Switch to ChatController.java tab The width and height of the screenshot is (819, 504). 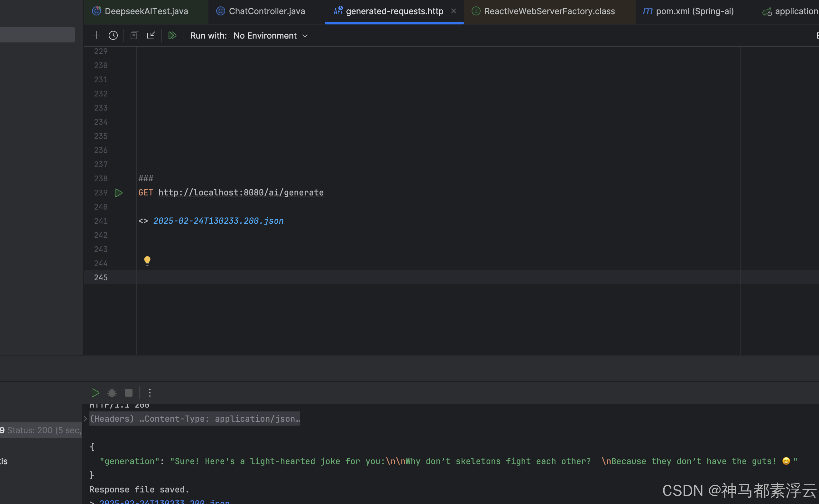[x=267, y=11]
